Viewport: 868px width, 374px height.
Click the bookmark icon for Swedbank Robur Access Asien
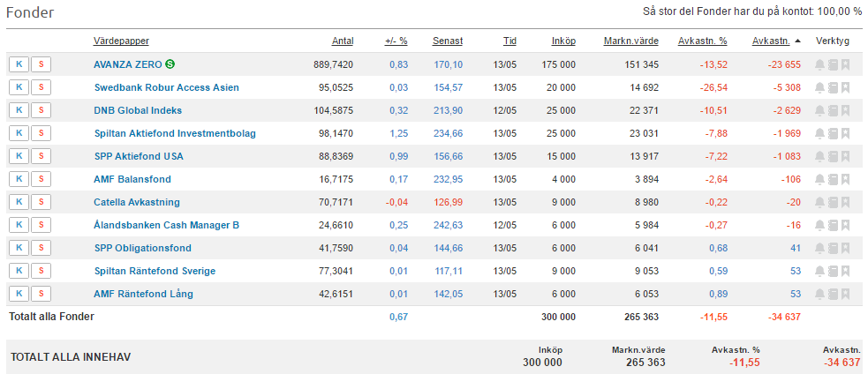click(x=845, y=87)
